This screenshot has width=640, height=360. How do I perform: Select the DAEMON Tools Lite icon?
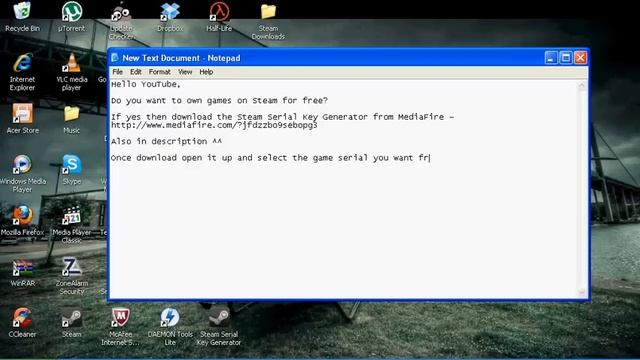(170, 327)
